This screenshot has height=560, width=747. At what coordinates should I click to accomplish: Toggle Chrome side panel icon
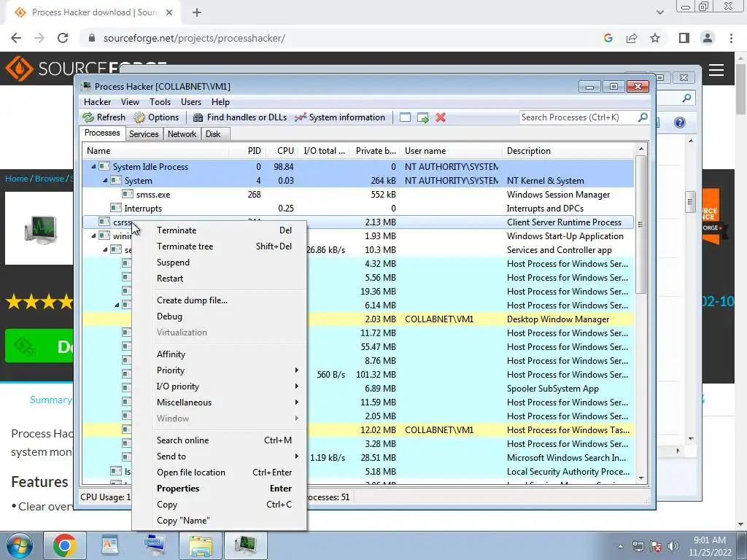tap(684, 38)
